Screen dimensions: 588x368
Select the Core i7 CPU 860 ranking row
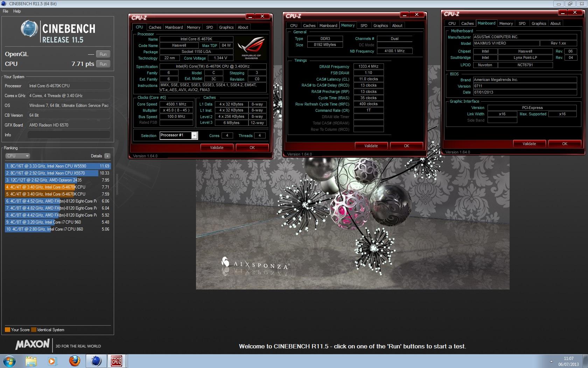pos(57,229)
